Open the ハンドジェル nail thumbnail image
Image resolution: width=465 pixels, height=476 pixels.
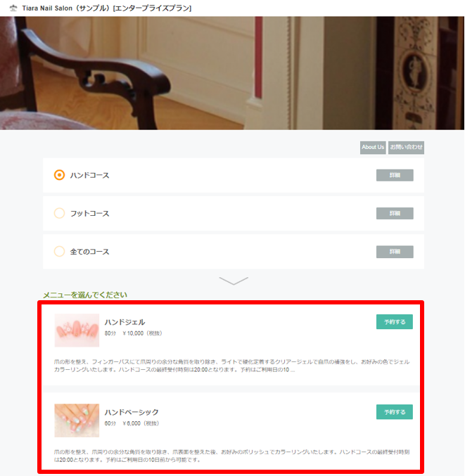tap(77, 330)
